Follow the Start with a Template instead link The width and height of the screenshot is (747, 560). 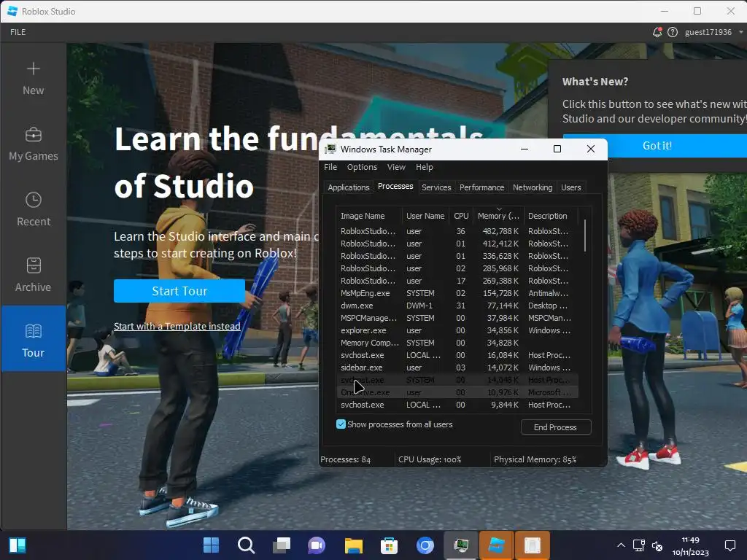point(177,326)
